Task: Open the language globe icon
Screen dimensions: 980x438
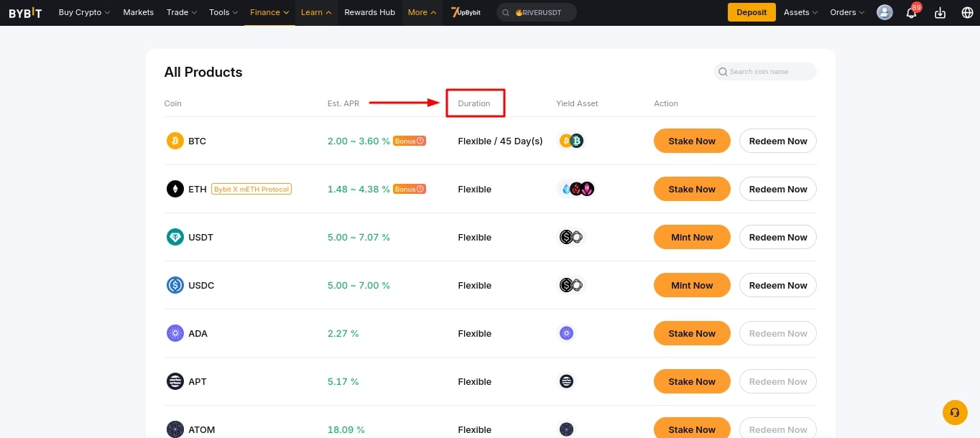Action: point(967,13)
